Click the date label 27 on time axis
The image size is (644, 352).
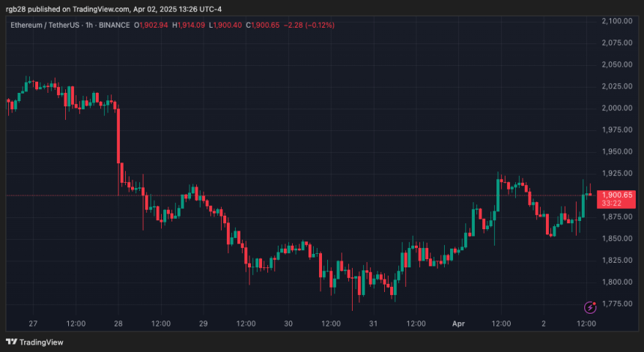coord(33,324)
